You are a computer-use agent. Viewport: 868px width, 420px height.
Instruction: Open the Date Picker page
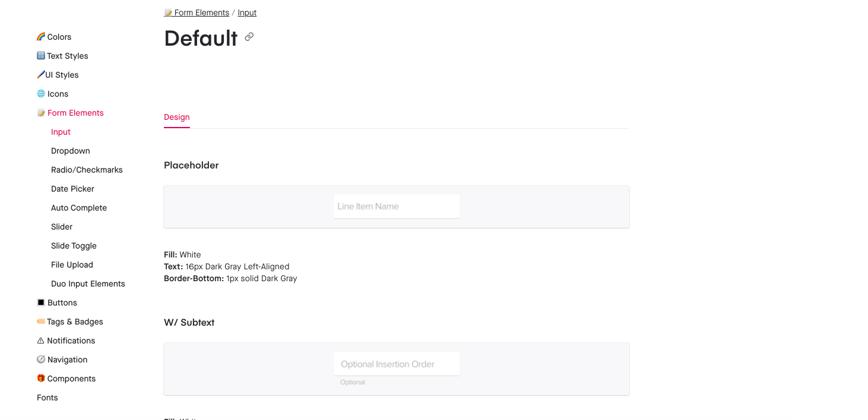(x=72, y=189)
